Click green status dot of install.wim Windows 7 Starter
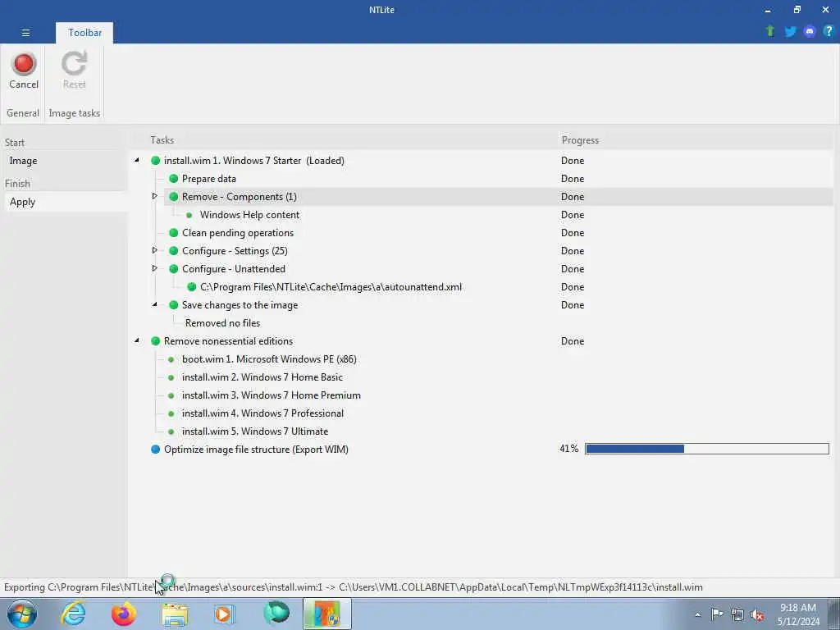 155,160
